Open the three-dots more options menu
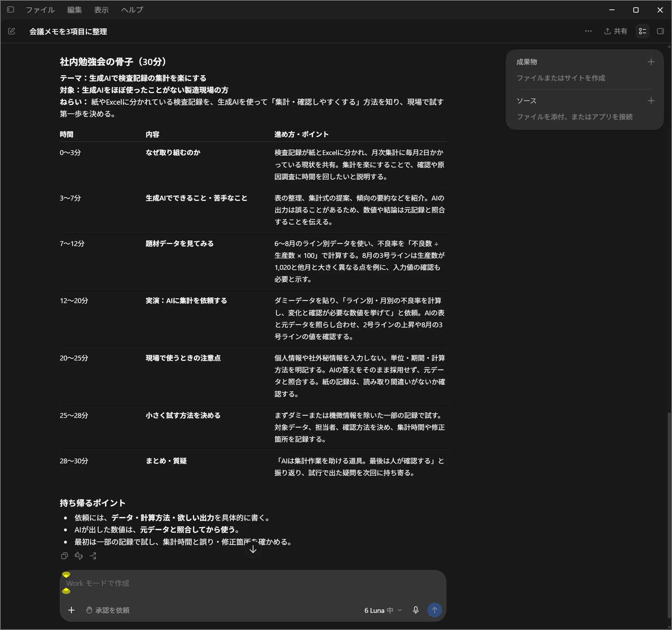This screenshot has height=630, width=672. click(x=588, y=31)
